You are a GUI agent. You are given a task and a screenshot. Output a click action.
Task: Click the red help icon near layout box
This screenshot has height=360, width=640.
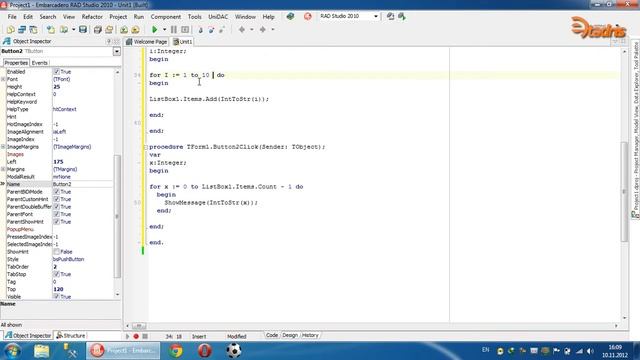pyautogui.click(x=307, y=16)
